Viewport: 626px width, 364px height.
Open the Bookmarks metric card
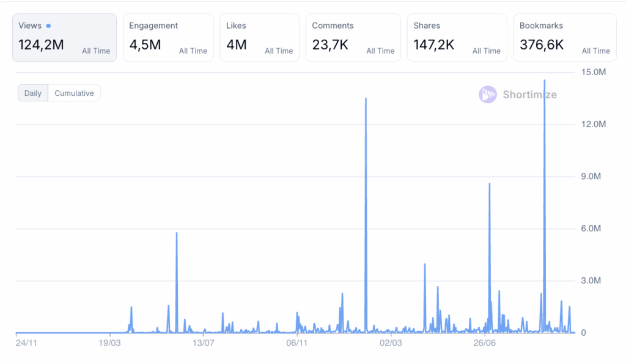coord(564,38)
